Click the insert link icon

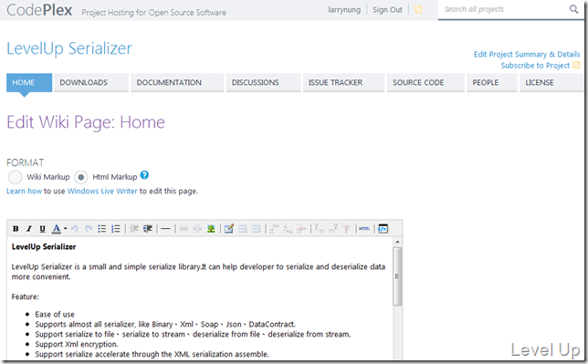(x=184, y=229)
